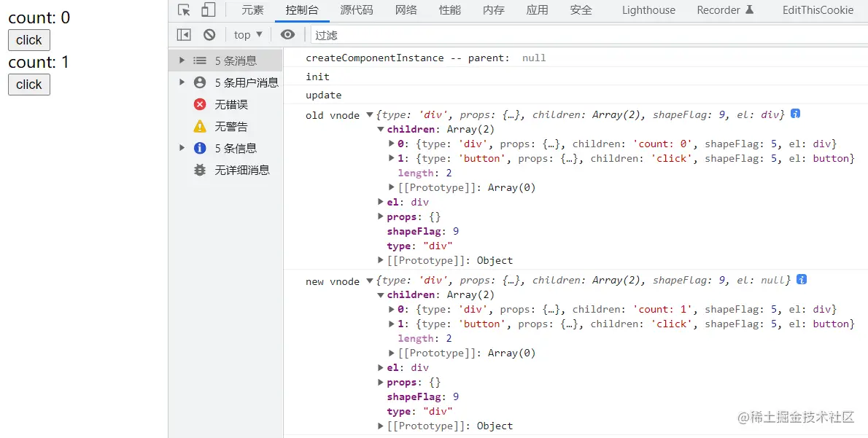Select shapeFlag: 9 in old vnode
The width and height of the screenshot is (868, 438).
(423, 231)
